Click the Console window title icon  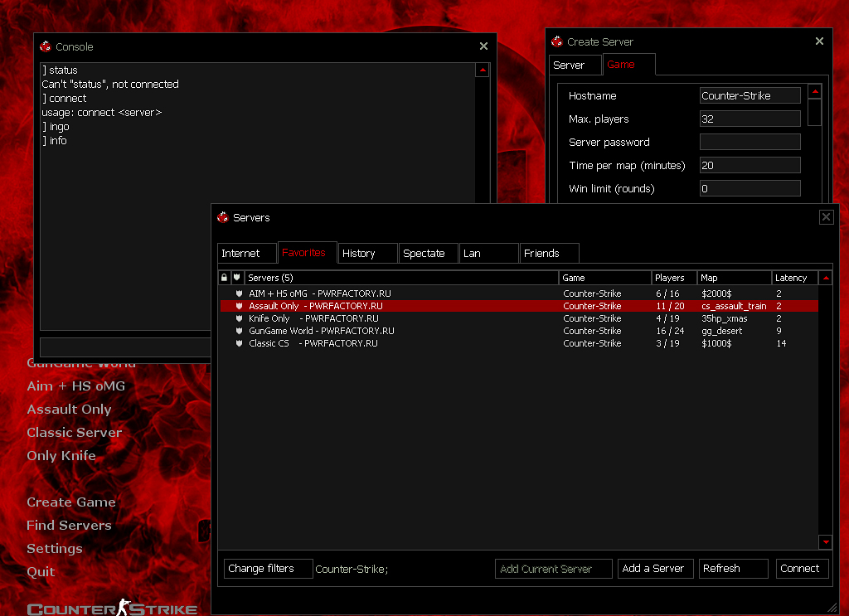tap(46, 46)
